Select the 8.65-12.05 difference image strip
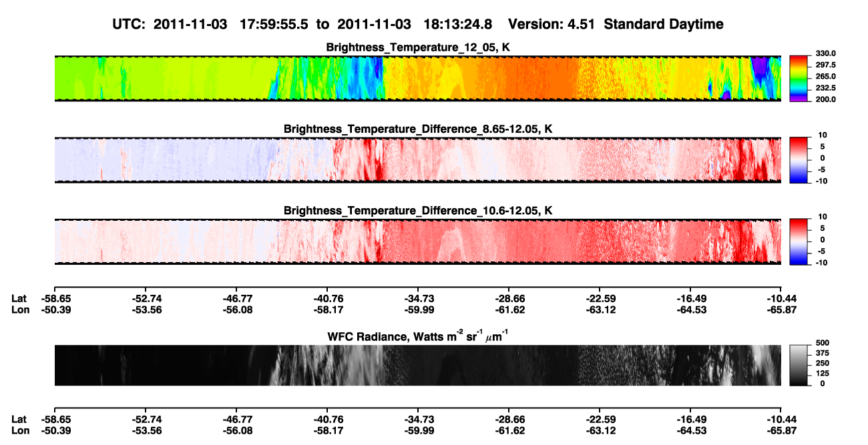This screenshot has width=868, height=445. [417, 159]
